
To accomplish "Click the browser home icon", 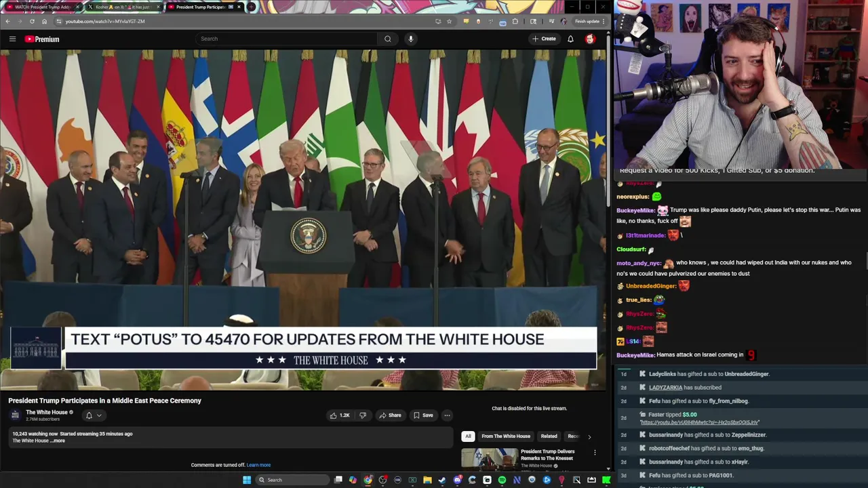I will (x=44, y=21).
